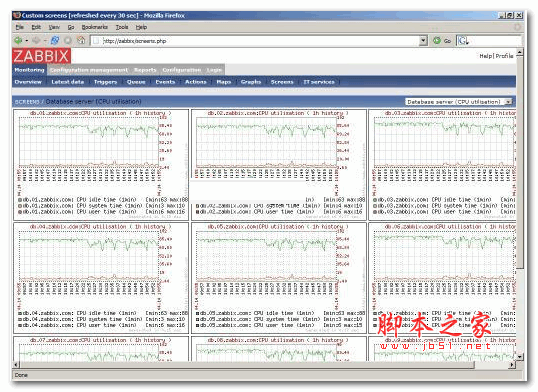The height and width of the screenshot is (392, 538).
Task: Open the Help menu in the menu bar
Action: coord(141,27)
